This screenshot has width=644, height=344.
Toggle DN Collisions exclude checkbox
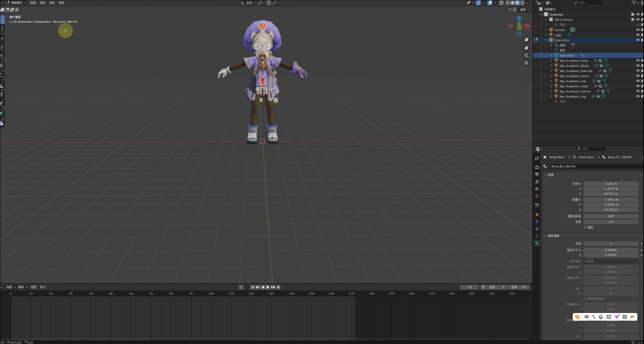[x=633, y=20]
